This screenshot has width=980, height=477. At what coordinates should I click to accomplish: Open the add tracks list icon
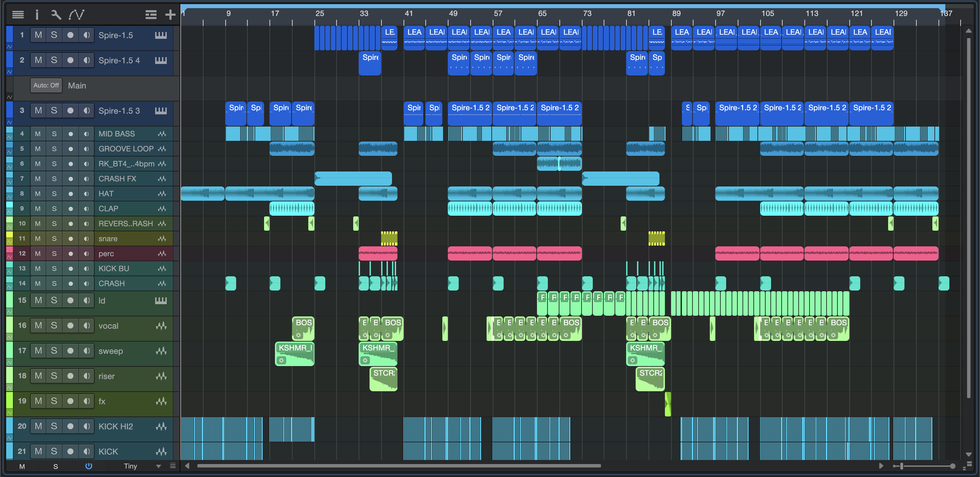pyautogui.click(x=151, y=14)
